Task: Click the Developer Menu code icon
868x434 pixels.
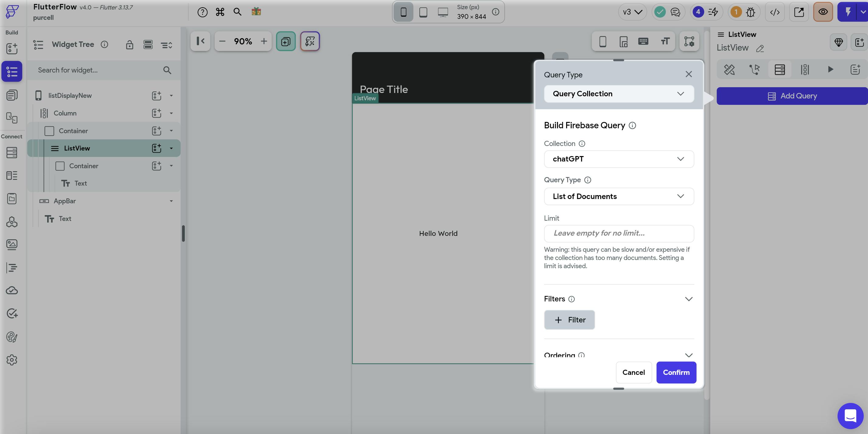Action: click(775, 12)
